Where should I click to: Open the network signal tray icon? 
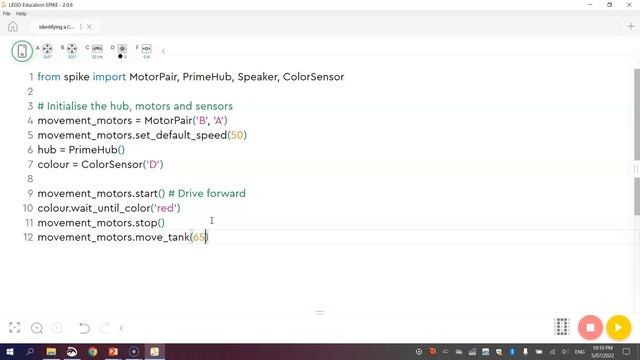pyautogui.click(x=552, y=351)
